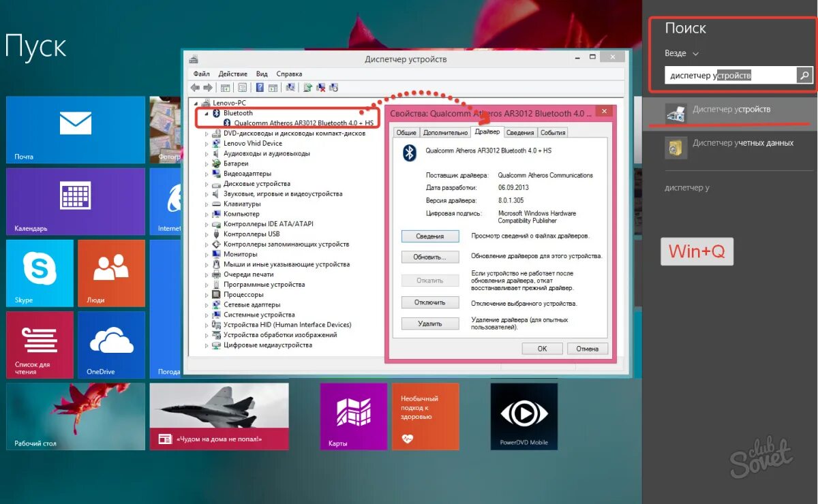Expand the Дисковые устройства node

coord(207,184)
